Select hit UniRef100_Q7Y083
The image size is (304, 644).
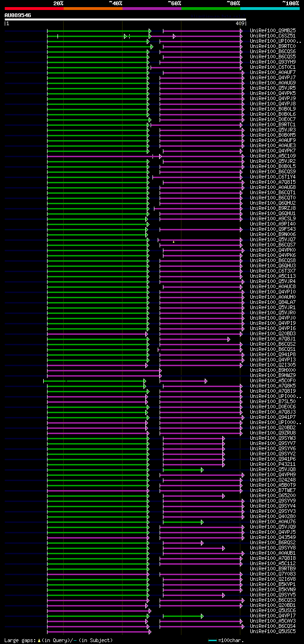[x=273, y=574]
